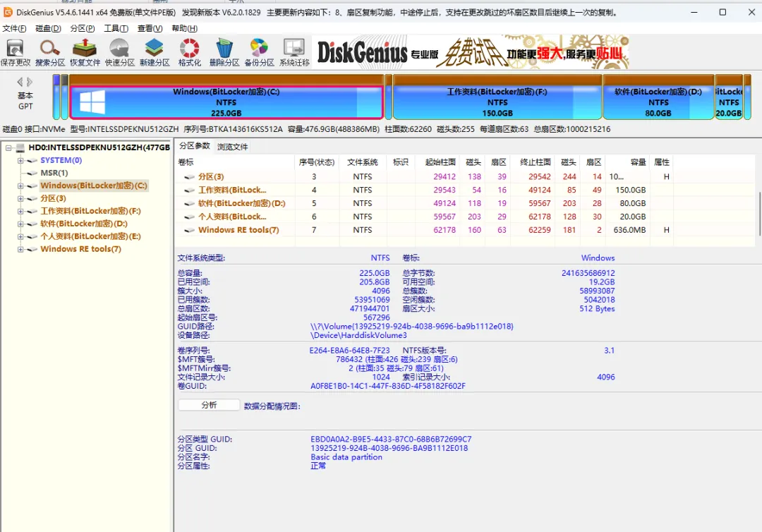Screen dimensions: 762x532
Task: Switch to the 分区参数 tab
Action: click(195, 146)
